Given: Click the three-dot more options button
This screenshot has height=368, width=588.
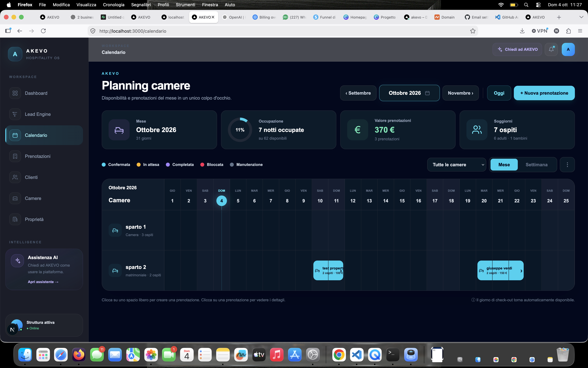Looking at the screenshot, I should pos(567,165).
